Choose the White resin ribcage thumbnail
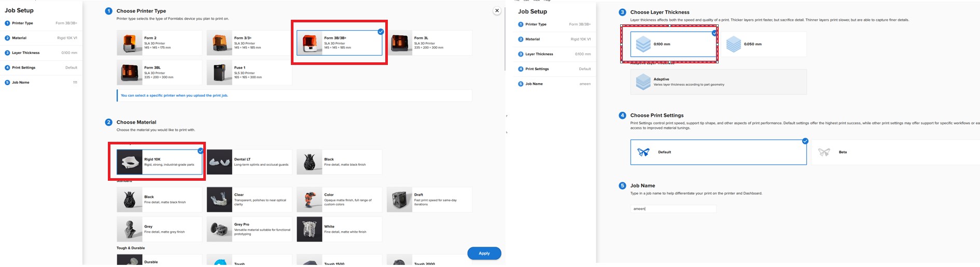The width and height of the screenshot is (980, 267). 310,229
